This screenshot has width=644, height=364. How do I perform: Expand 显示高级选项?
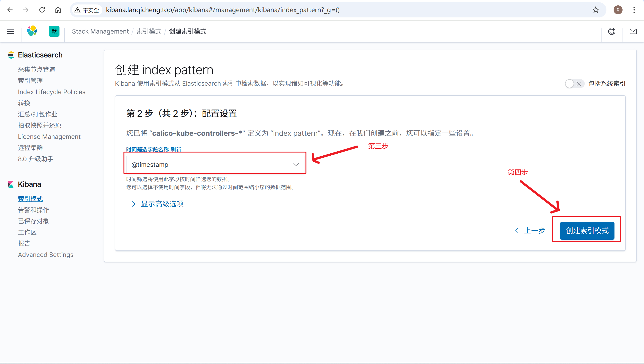click(158, 204)
